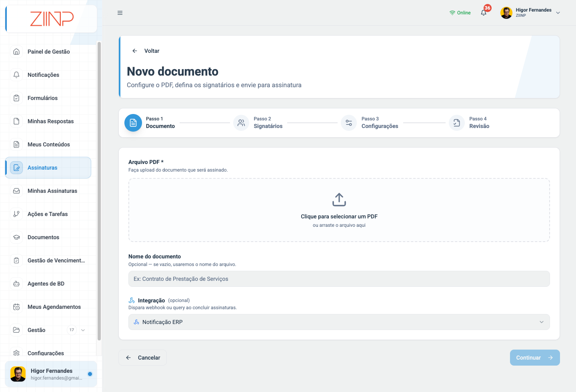
Task: Click the Minhas Respostas file icon
Action: tap(16, 121)
